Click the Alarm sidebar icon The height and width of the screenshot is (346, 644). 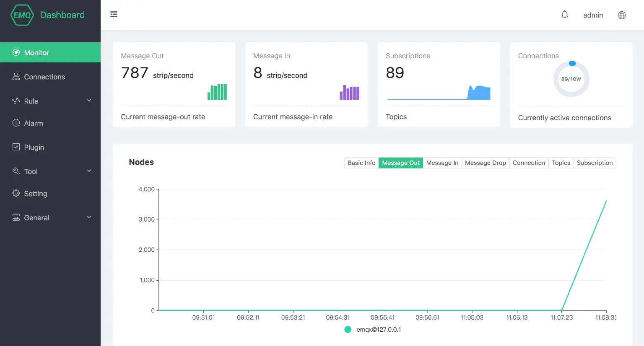(16, 123)
